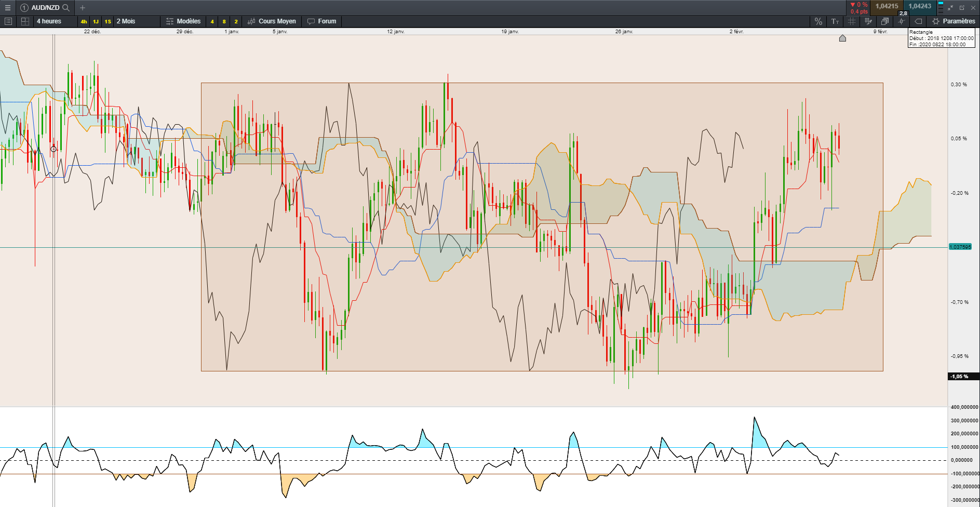Load template shortcut number 2

[236, 21]
